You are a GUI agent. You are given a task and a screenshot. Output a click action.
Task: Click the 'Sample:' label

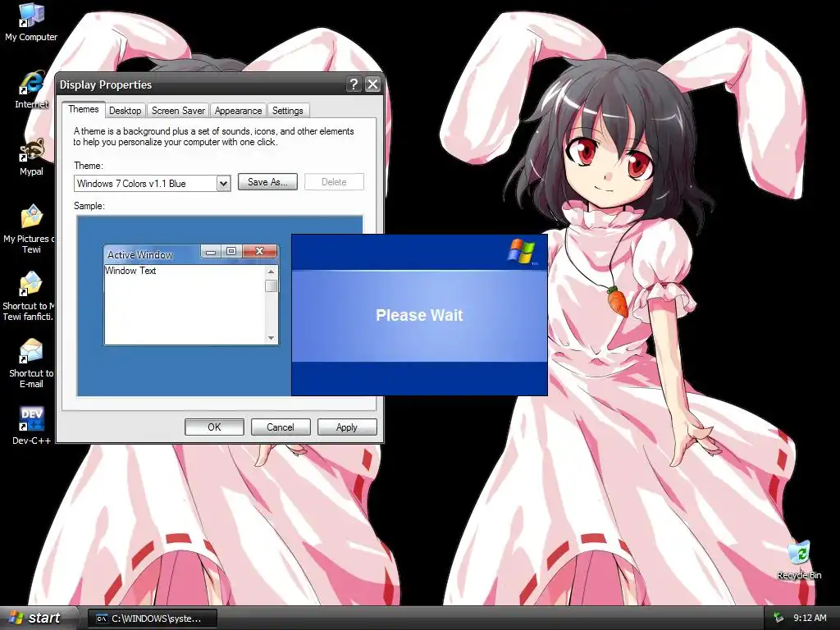click(89, 206)
